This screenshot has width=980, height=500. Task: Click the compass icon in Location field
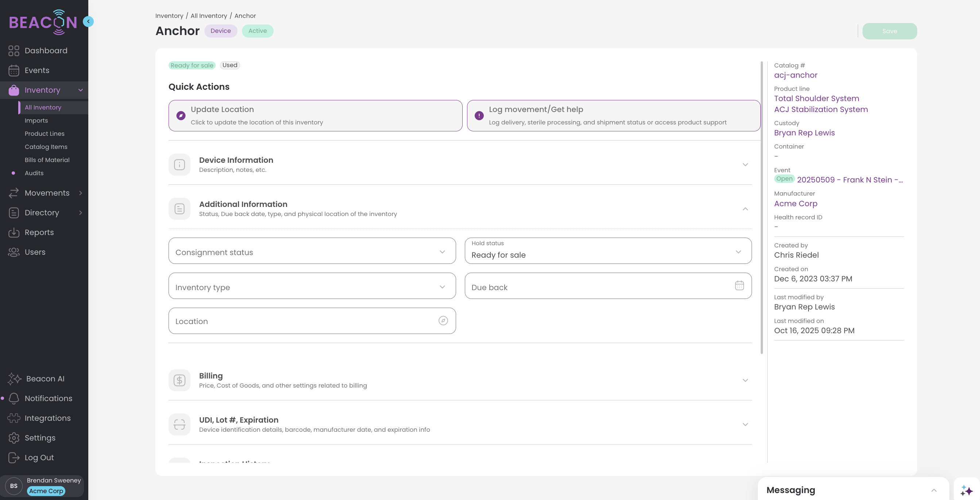pos(443,320)
